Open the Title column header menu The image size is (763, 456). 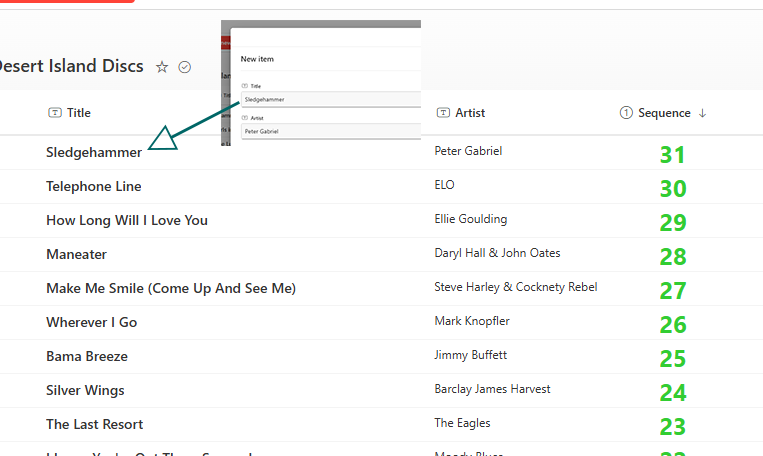pos(78,113)
